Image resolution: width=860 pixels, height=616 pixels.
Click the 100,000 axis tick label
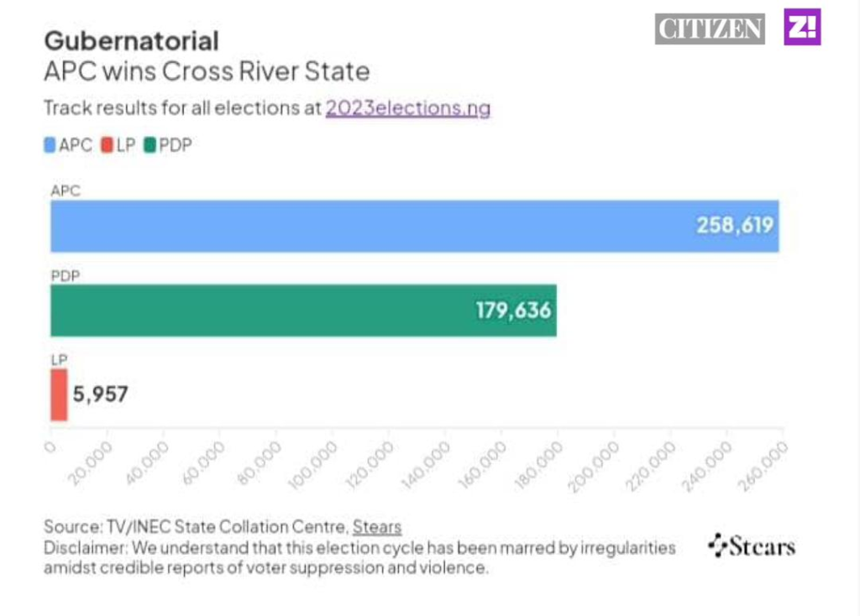click(317, 460)
